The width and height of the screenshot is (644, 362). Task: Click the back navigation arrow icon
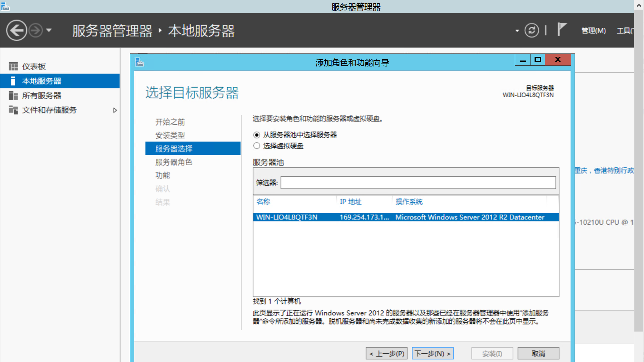[x=17, y=30]
